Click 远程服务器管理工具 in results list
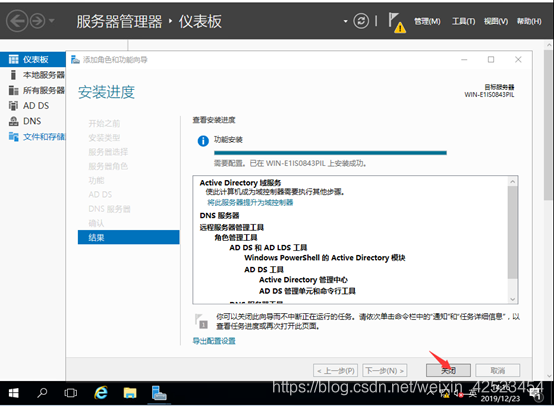Viewport: 554px width, 406px height. [232, 227]
